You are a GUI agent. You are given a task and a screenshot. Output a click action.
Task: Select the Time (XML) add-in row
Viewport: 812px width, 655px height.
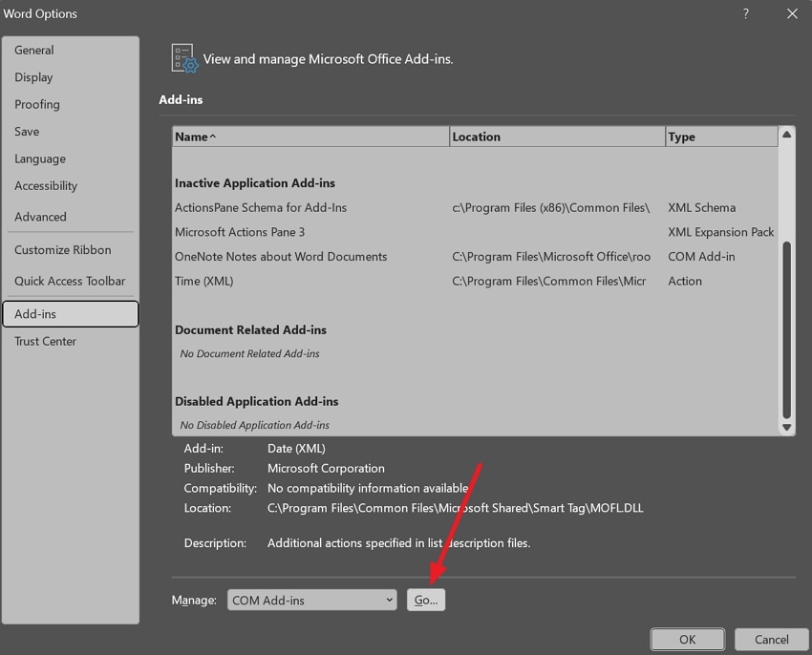(204, 281)
